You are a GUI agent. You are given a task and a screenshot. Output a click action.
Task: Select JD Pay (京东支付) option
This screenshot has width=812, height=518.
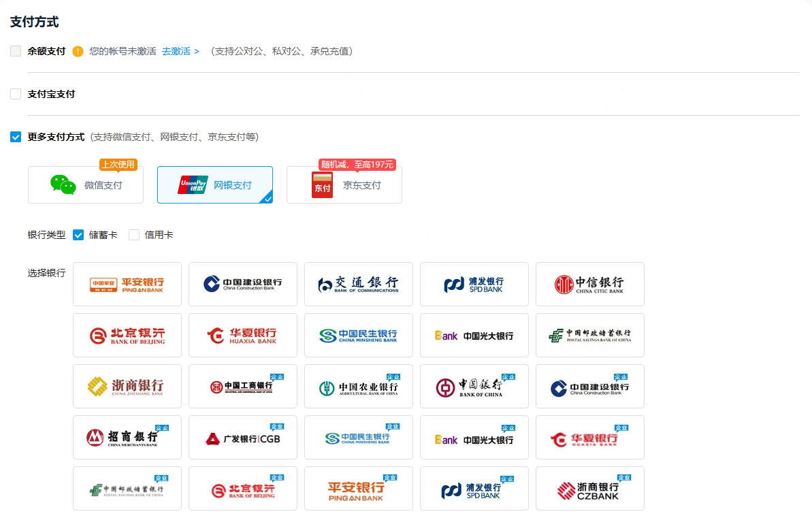click(x=344, y=185)
